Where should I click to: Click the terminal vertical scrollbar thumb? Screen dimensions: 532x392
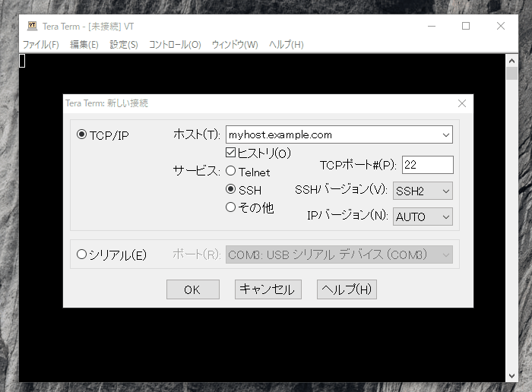[511, 74]
